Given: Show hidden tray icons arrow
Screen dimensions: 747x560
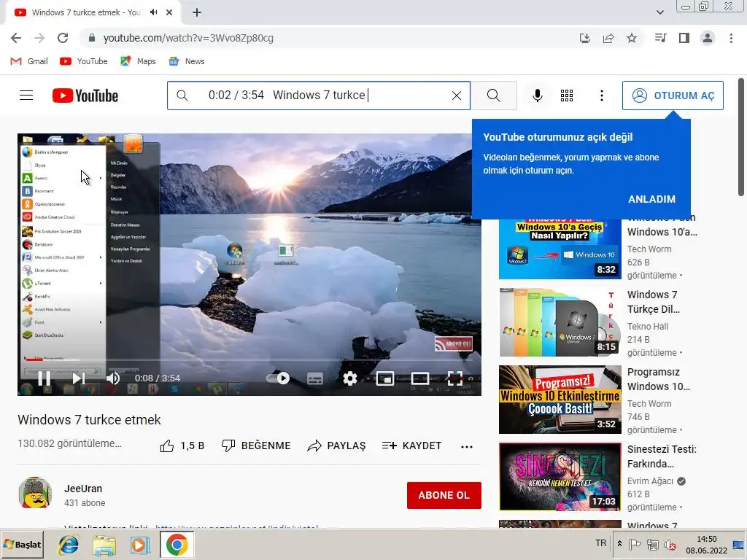Looking at the screenshot, I should click(x=619, y=543).
